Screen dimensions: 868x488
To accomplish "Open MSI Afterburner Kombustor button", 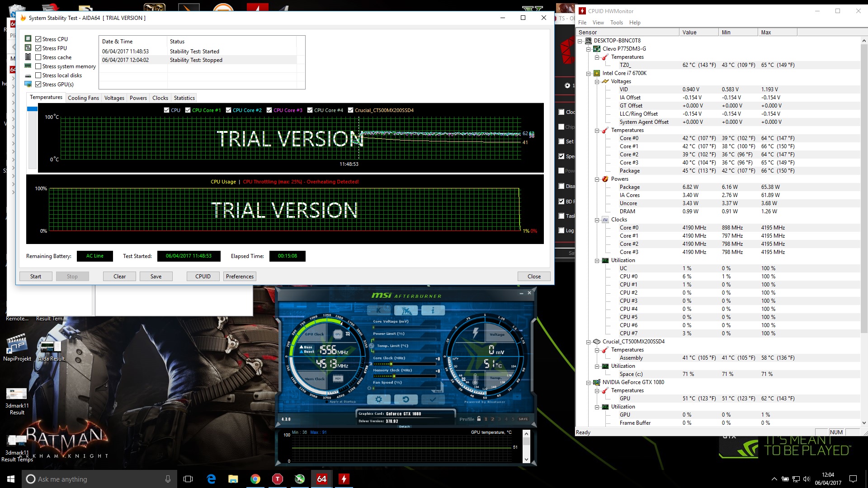I will pyautogui.click(x=379, y=310).
